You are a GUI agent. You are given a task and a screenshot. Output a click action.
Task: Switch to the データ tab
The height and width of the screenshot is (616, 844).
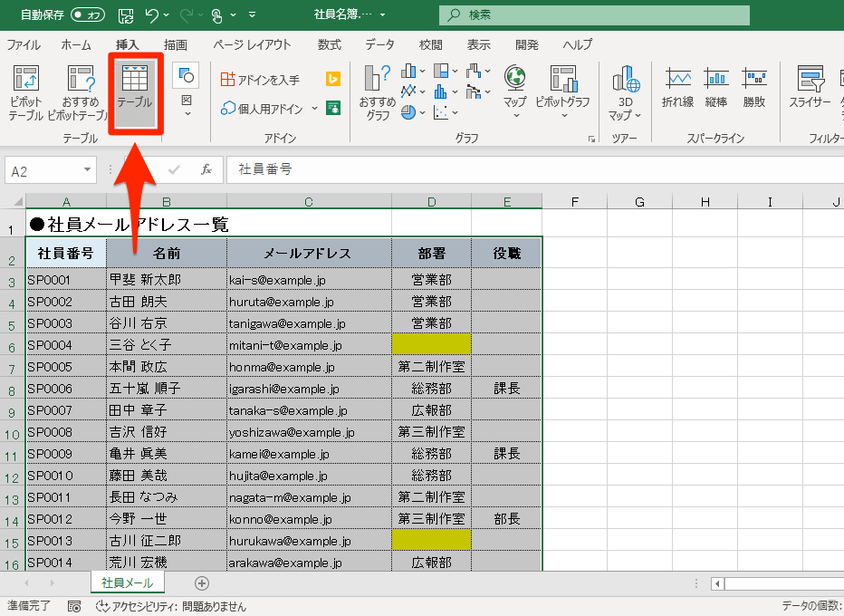(x=380, y=44)
